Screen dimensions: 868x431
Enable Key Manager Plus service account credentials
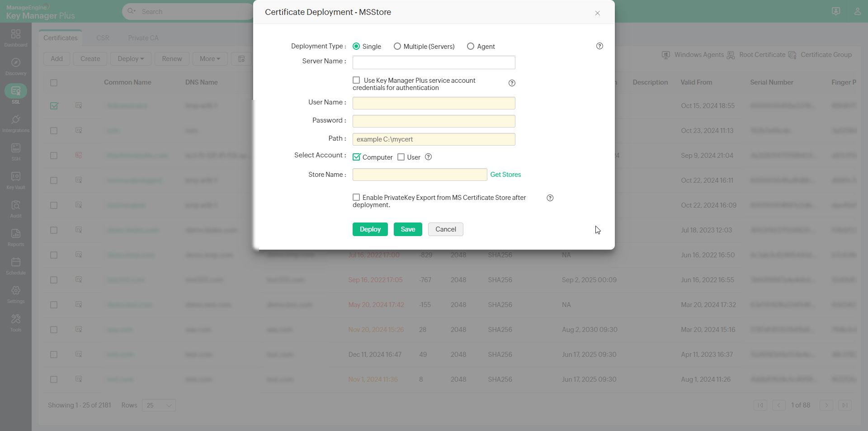pyautogui.click(x=356, y=80)
